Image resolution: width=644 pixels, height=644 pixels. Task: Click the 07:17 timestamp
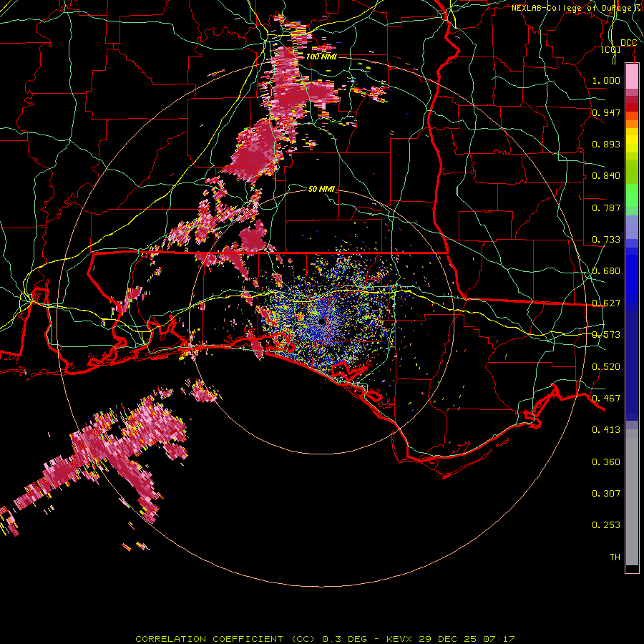[x=499, y=639]
